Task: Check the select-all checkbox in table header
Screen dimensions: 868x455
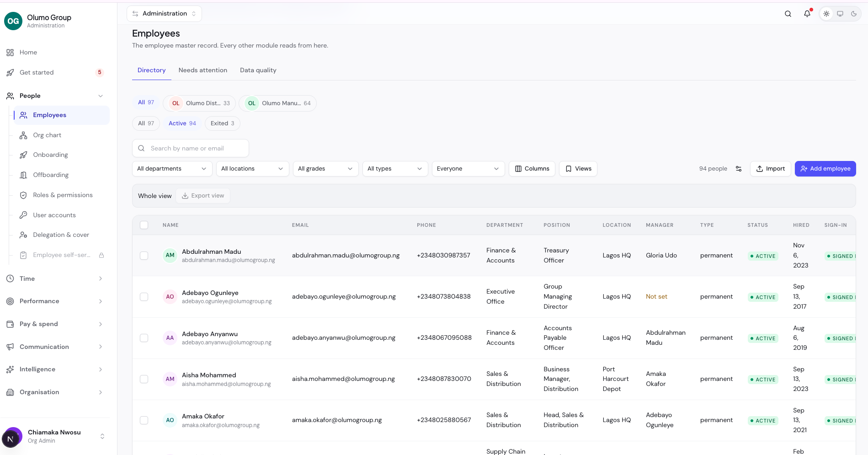Action: (144, 225)
